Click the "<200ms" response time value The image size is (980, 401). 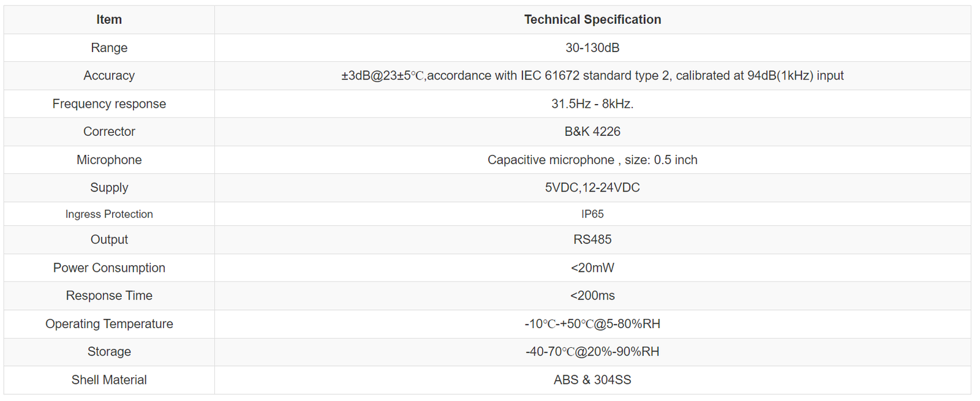click(x=592, y=296)
